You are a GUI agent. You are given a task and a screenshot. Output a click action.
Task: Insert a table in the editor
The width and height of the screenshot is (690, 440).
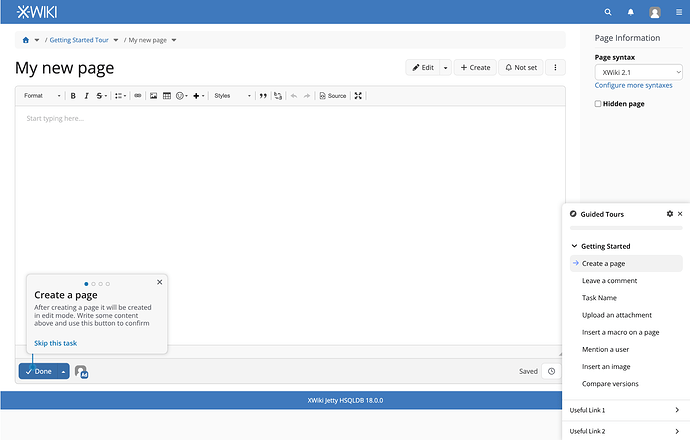(167, 95)
